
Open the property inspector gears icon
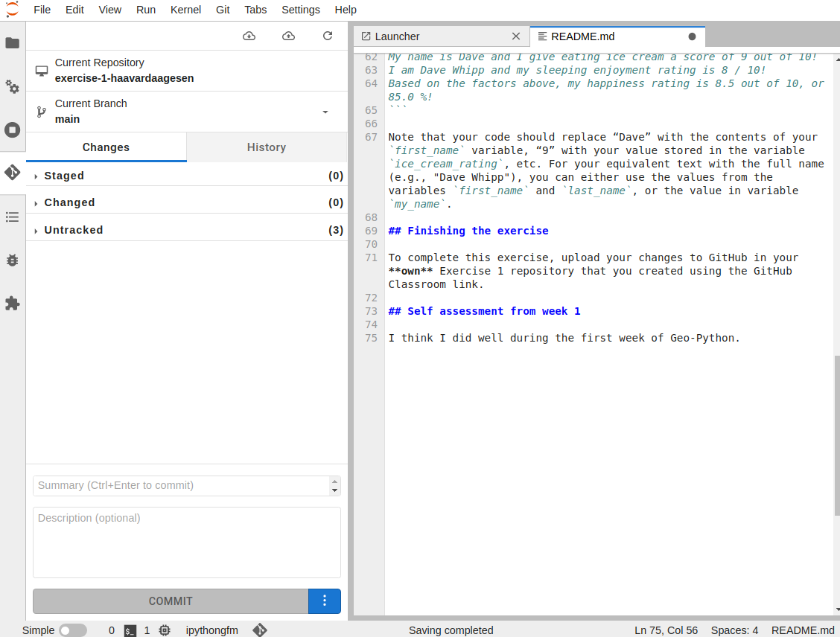[x=13, y=86]
